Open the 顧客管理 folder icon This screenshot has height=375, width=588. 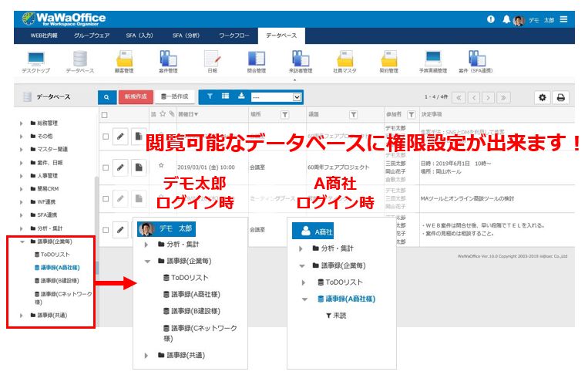click(124, 59)
